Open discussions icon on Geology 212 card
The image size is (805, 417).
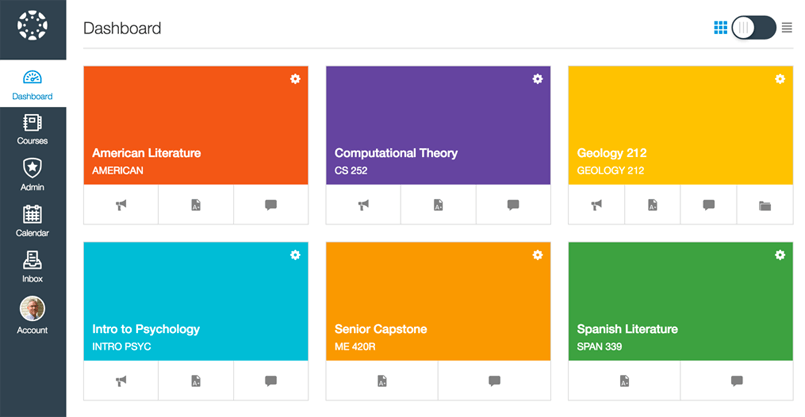pos(708,205)
